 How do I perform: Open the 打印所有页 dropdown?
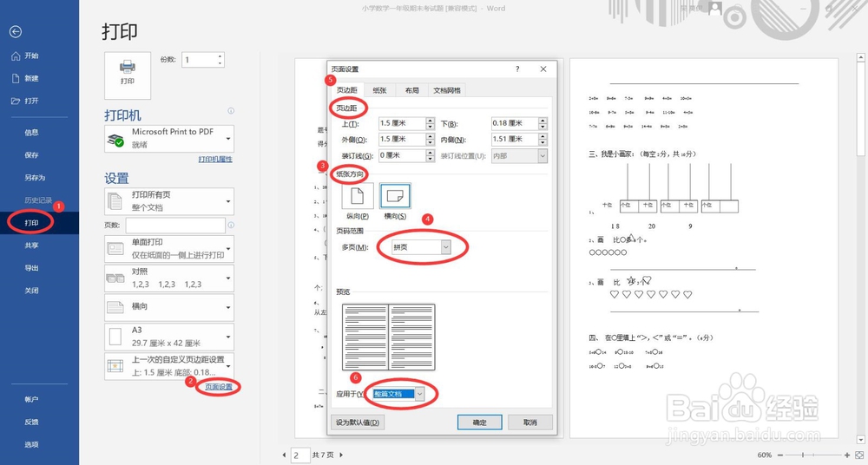click(x=169, y=201)
